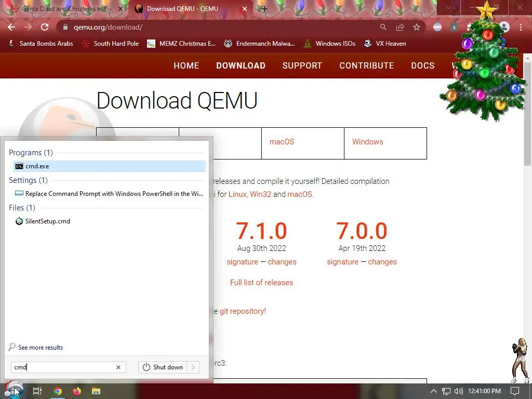
Task: Open Firefox from the taskbar
Action: [77, 391]
